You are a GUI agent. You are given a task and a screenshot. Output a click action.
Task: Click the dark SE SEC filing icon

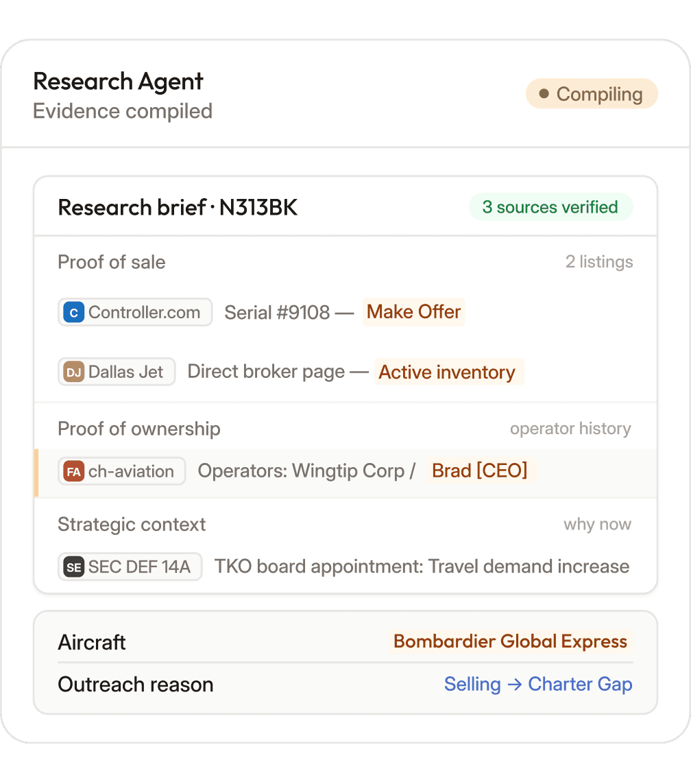[73, 567]
